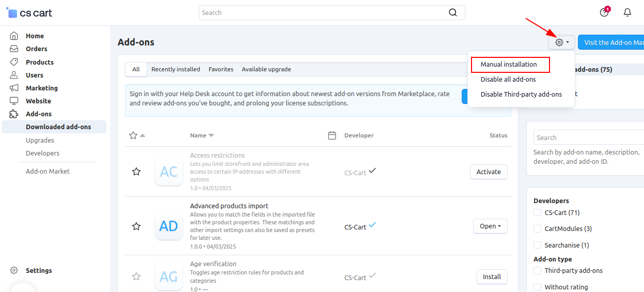The image size is (644, 292).
Task: Click the Products tag icon
Action: click(14, 62)
